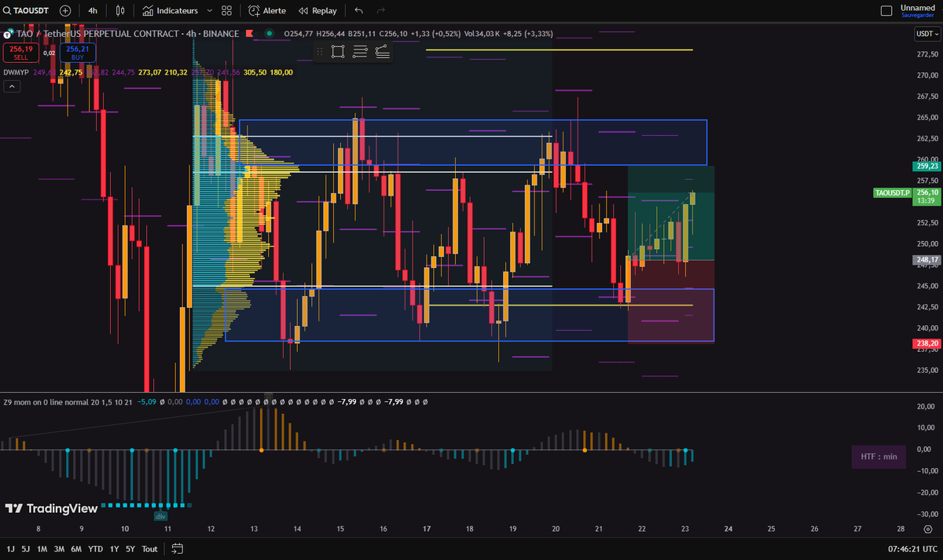Click the TAOUSDT.P 256,10 price label

tap(907, 196)
